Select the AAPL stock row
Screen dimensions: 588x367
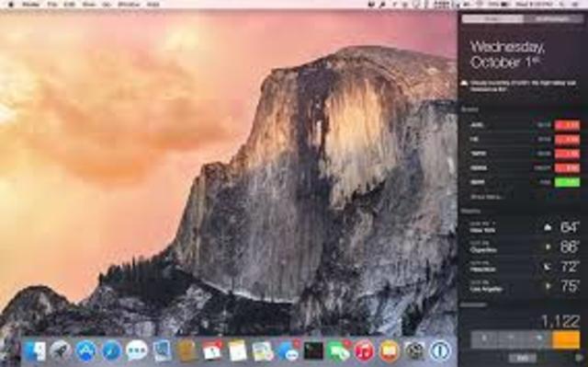tap(524, 125)
